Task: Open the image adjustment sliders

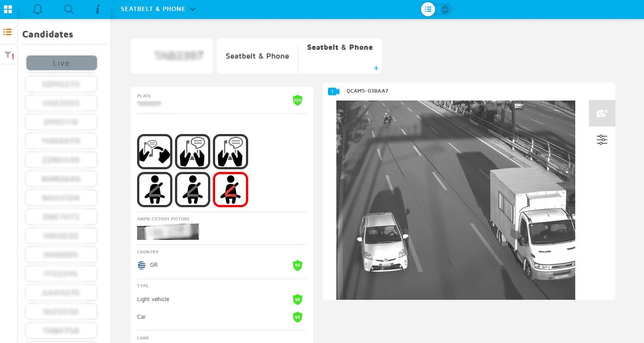Action: click(602, 140)
